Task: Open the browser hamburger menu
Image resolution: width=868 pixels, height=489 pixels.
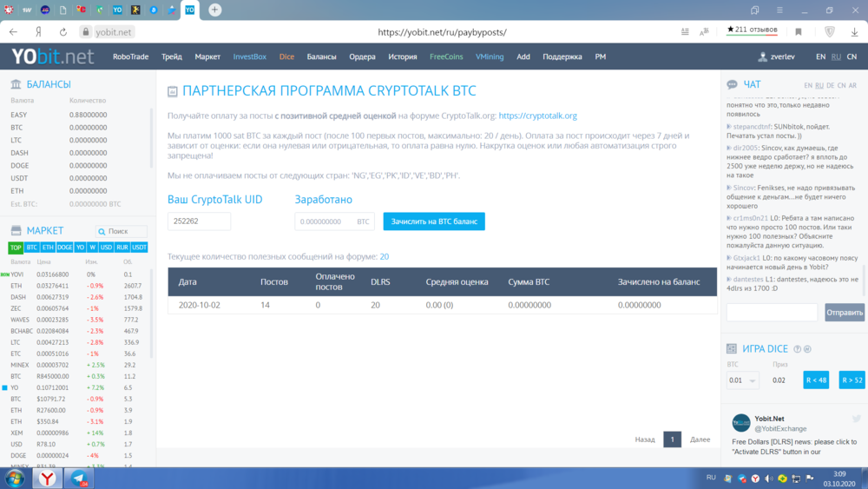Action: tap(779, 10)
